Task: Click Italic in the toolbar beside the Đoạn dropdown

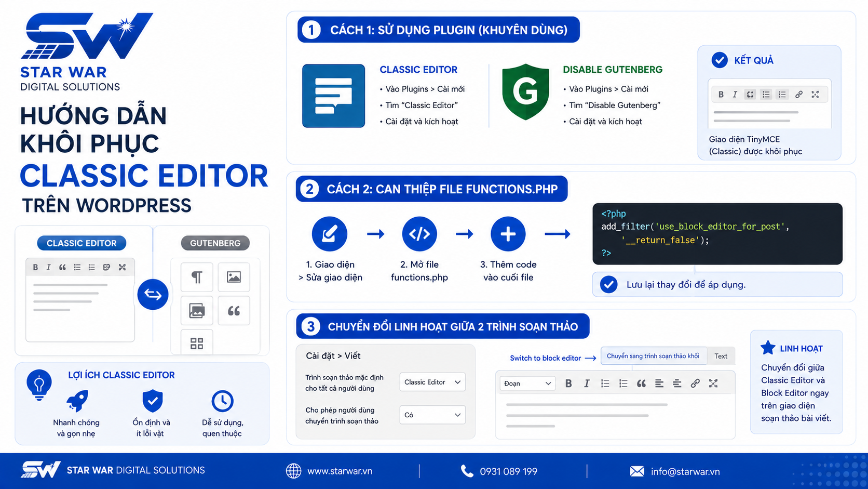Action: (x=587, y=384)
